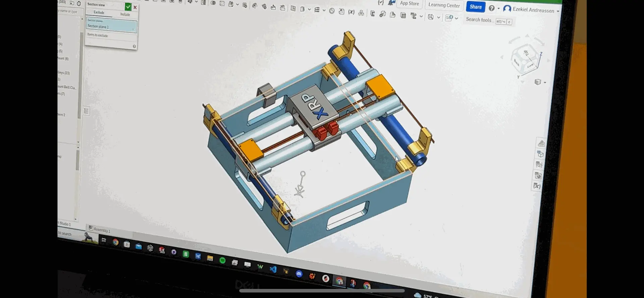
Task: Open Windows Task View from taskbar
Action: pyautogui.click(x=104, y=240)
